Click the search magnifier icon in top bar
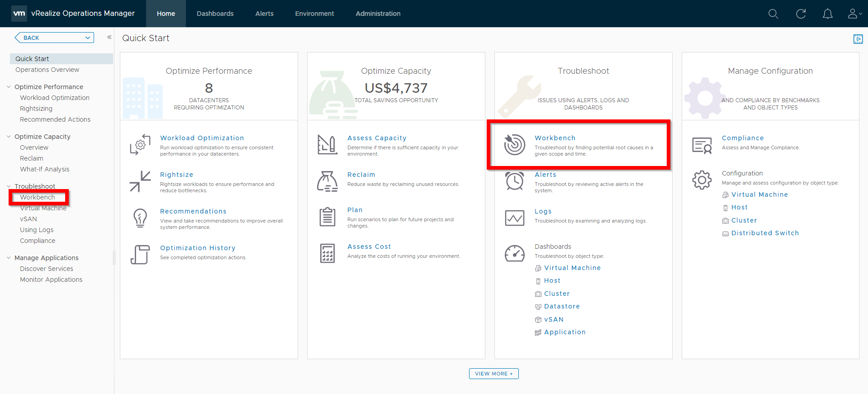The height and width of the screenshot is (394, 868). pyautogui.click(x=773, y=14)
